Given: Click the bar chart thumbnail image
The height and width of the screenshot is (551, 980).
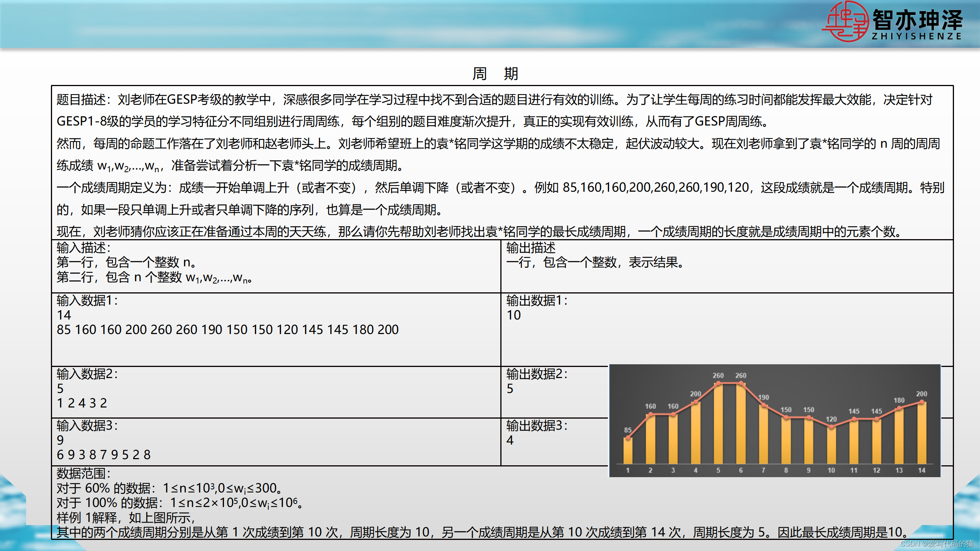Looking at the screenshot, I should tap(775, 421).
